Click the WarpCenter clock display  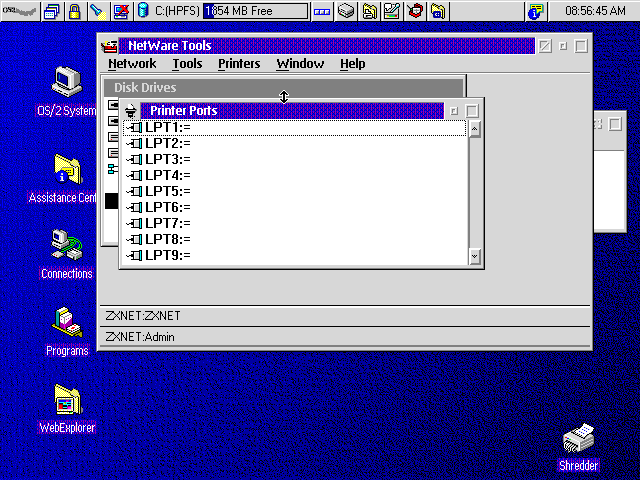[595, 11]
